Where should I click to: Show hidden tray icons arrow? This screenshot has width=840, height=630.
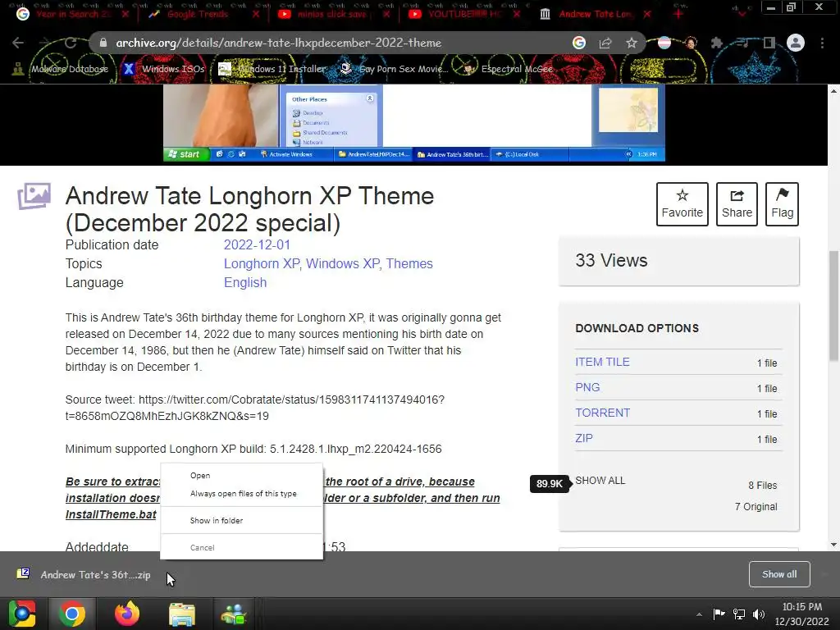[699, 614]
